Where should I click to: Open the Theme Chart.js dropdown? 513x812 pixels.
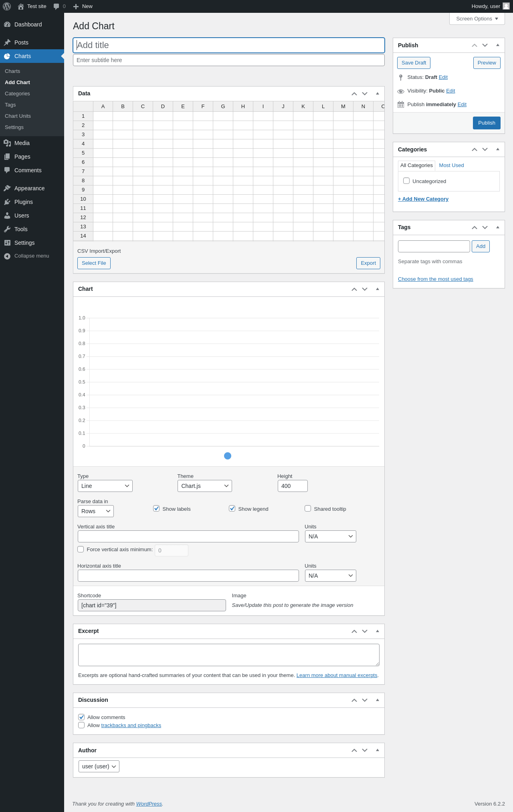(x=205, y=486)
